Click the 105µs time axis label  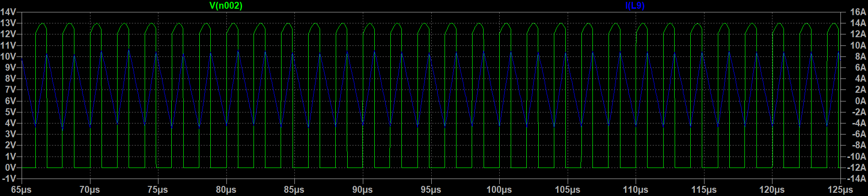coord(568,190)
